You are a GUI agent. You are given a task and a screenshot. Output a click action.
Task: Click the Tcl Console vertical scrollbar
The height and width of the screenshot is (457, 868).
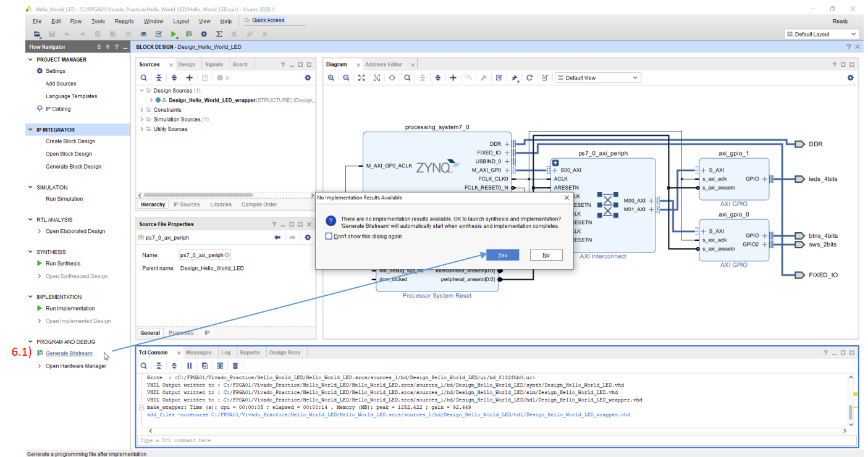(851, 412)
